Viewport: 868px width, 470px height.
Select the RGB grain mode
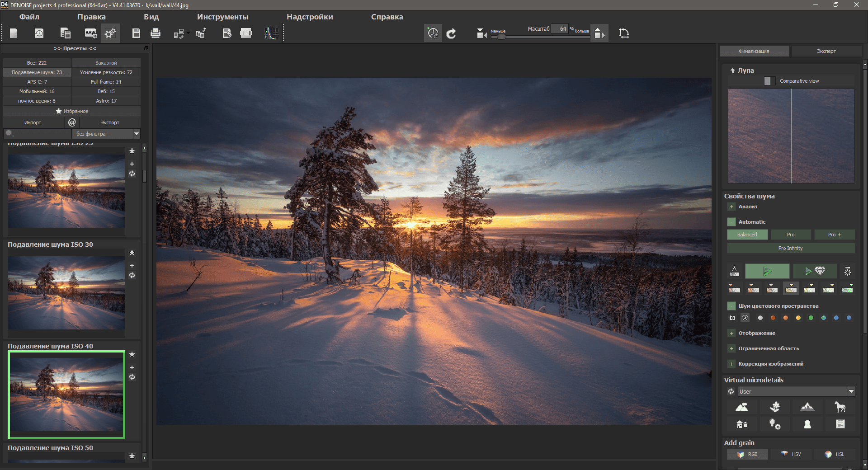point(747,454)
